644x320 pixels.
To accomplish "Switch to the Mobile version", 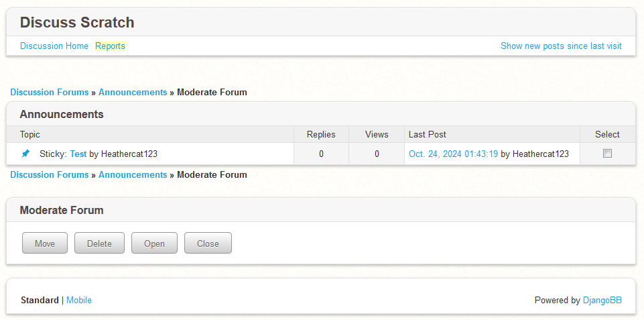I will pyautogui.click(x=79, y=301).
